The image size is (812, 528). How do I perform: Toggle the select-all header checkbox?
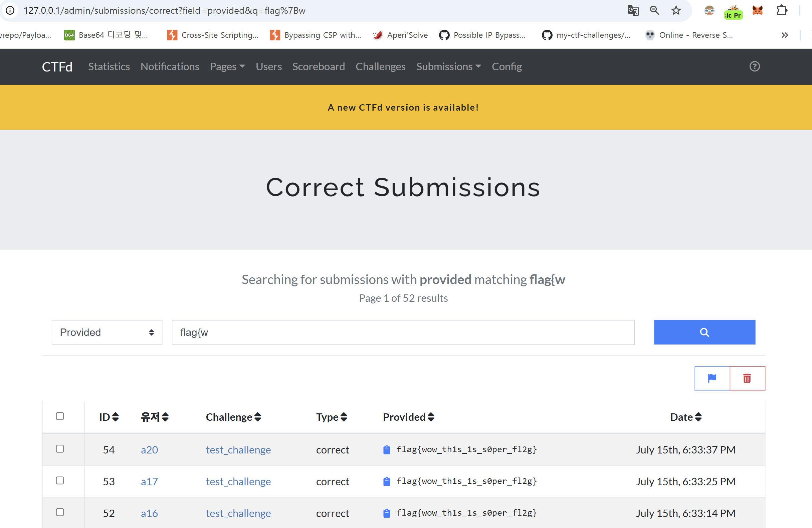coord(60,416)
